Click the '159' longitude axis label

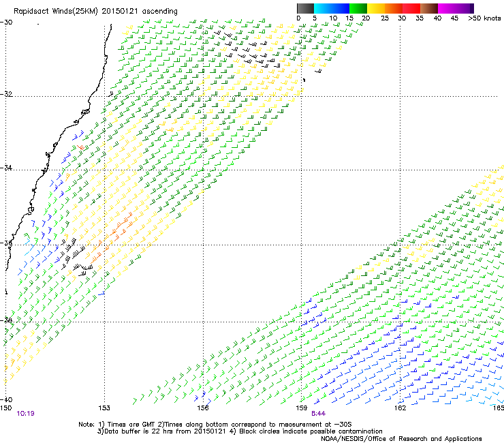(x=302, y=408)
